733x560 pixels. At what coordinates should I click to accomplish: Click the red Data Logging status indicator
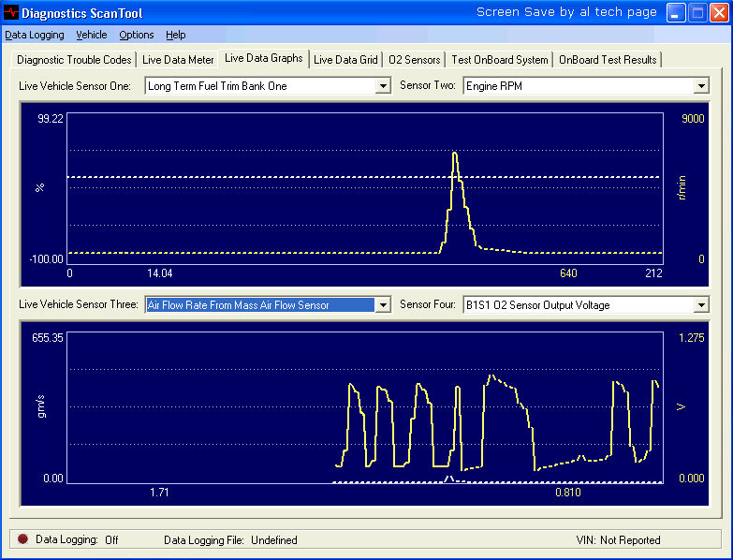pos(22,539)
